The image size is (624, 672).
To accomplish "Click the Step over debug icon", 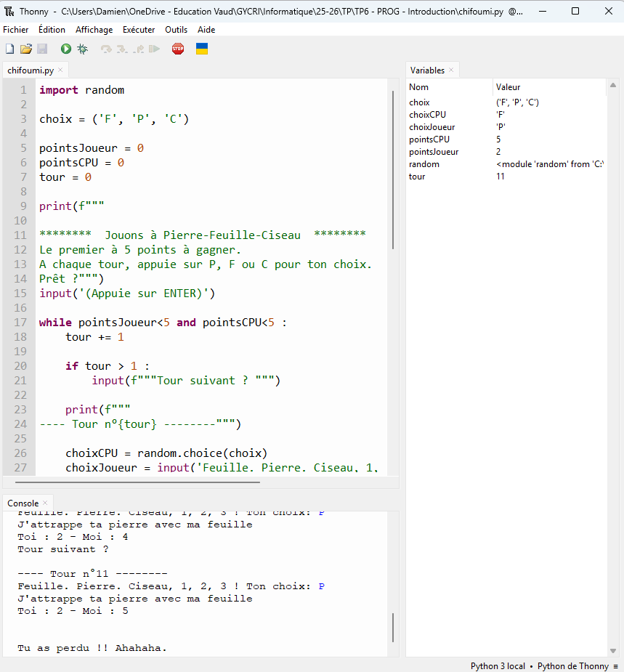I will [x=106, y=48].
